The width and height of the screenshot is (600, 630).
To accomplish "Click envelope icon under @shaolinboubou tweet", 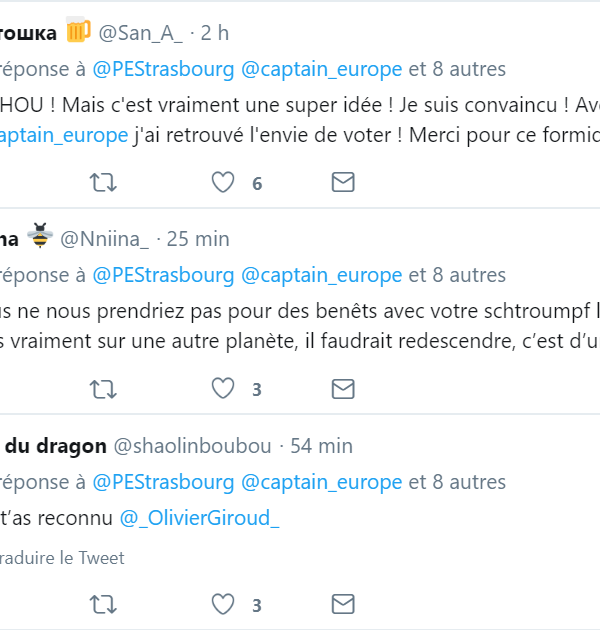I will point(343,604).
